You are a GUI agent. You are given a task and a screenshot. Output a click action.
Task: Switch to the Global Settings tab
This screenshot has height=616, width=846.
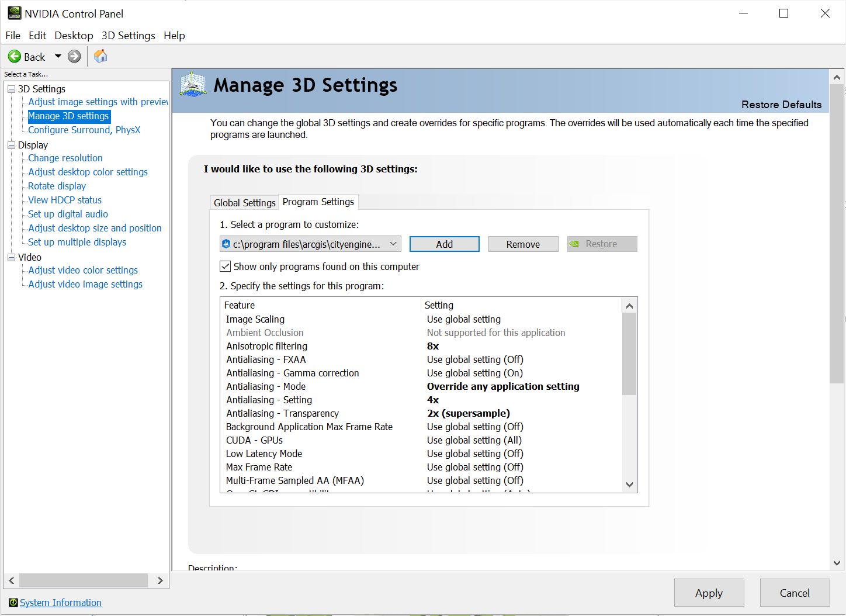244,203
